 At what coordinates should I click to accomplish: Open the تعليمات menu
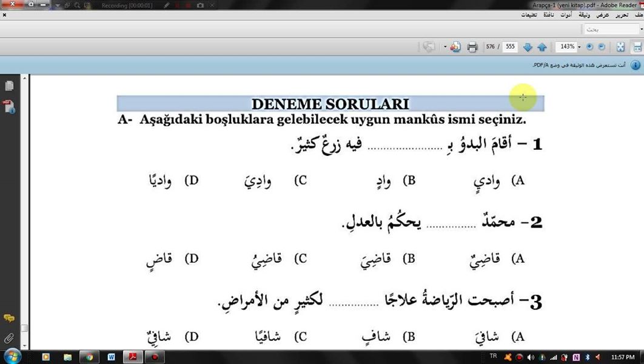(529, 15)
